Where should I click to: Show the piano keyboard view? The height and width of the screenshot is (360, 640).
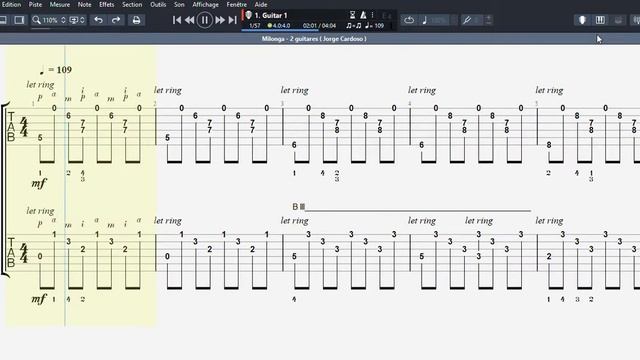pyautogui.click(x=600, y=20)
